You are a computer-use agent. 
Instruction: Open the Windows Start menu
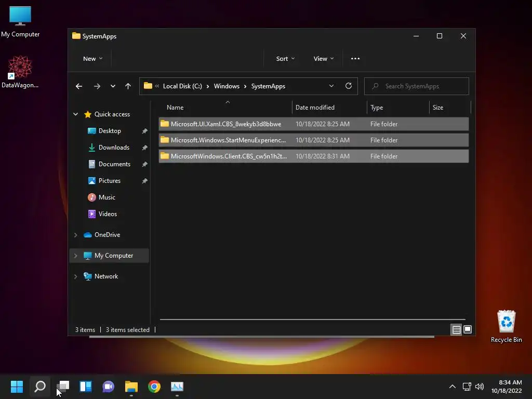click(x=17, y=387)
